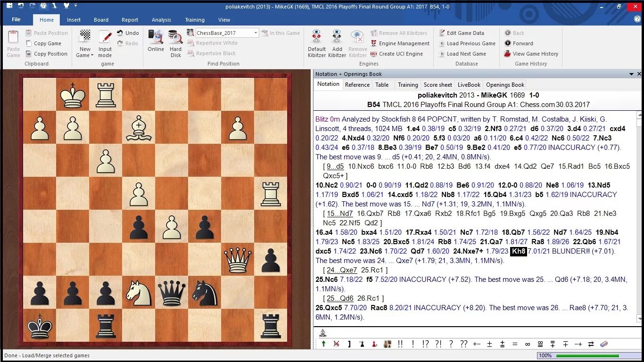Open variation 15...Nd7 in notation
Viewport: 644px width, 362px height.
[x=339, y=214]
